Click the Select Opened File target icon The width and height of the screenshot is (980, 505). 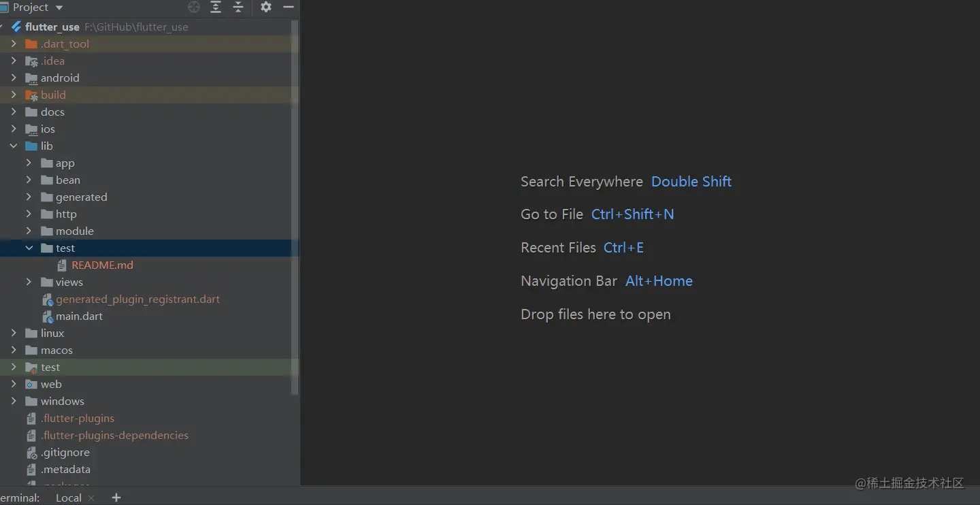pyautogui.click(x=194, y=7)
